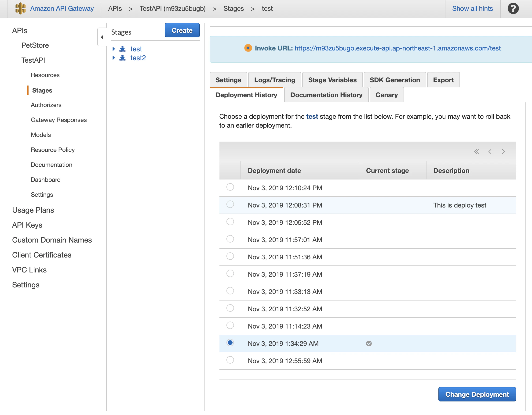Select deployment Nov 3, 2019 12:05:52 PM radio
Screen dimensions: 532x415
pos(230,221)
